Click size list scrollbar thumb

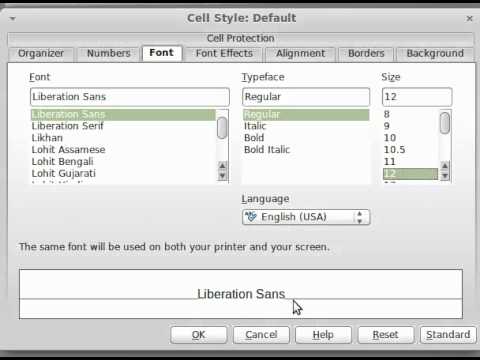coord(445,123)
